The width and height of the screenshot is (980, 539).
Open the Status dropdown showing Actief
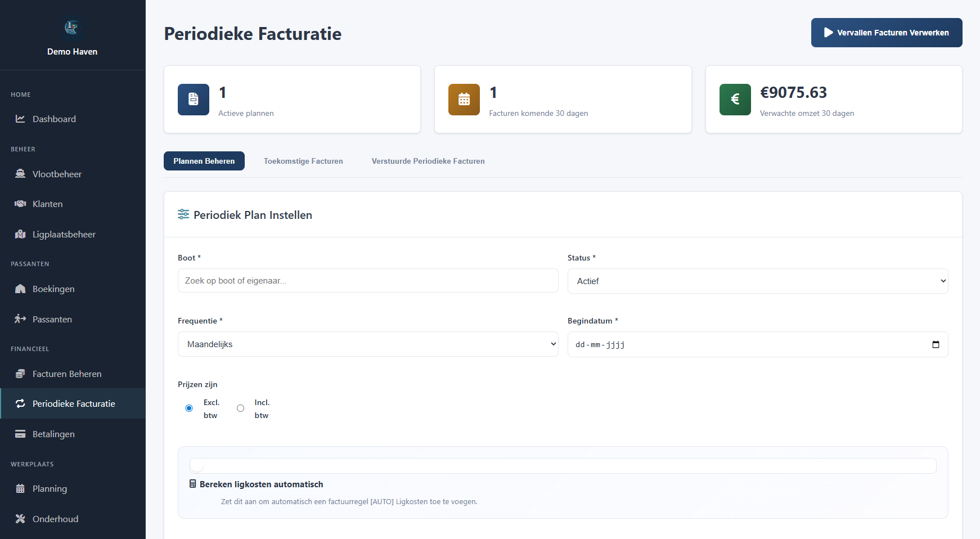tap(758, 281)
